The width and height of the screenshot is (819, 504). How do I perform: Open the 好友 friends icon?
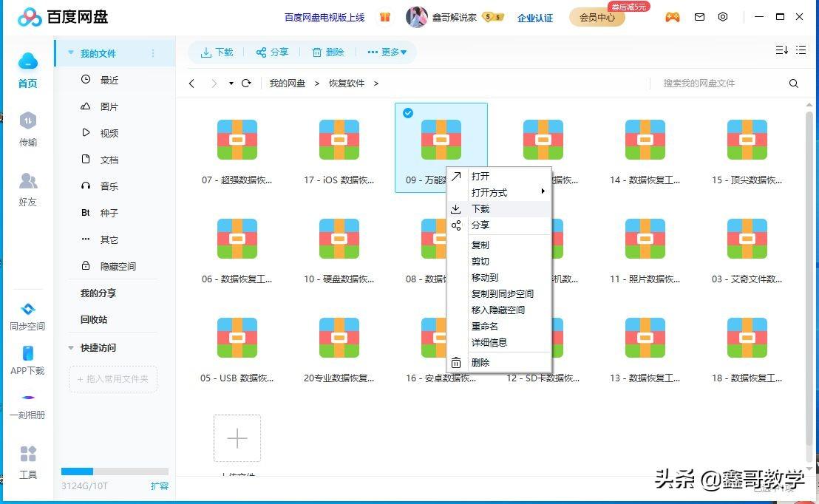point(27,181)
